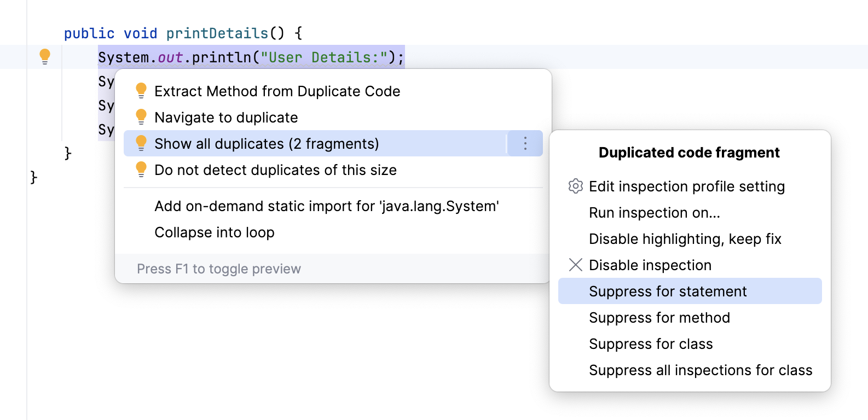
Task: Click lightbulb beside Extract Method from Duplicate Code
Action: pos(141,91)
